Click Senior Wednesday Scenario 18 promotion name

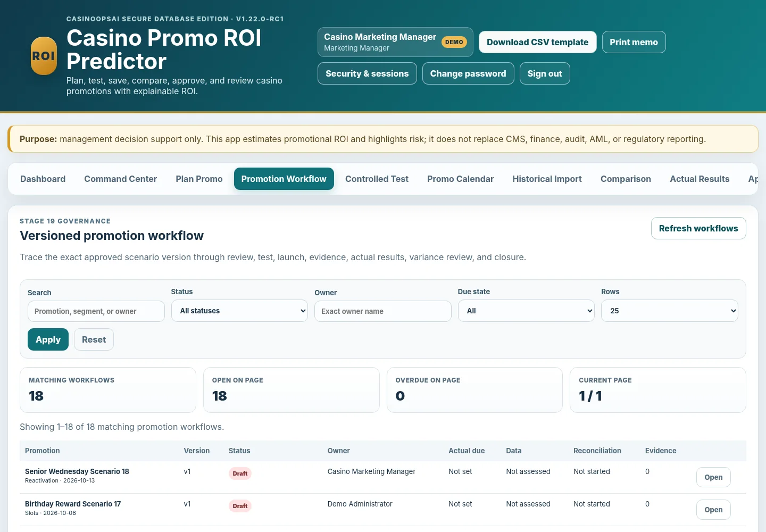pyautogui.click(x=77, y=471)
